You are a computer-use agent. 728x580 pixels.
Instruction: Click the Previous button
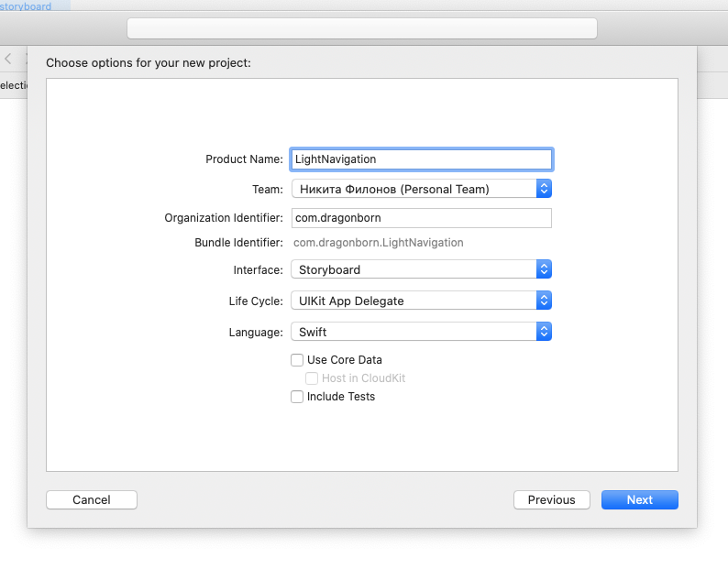(x=552, y=499)
